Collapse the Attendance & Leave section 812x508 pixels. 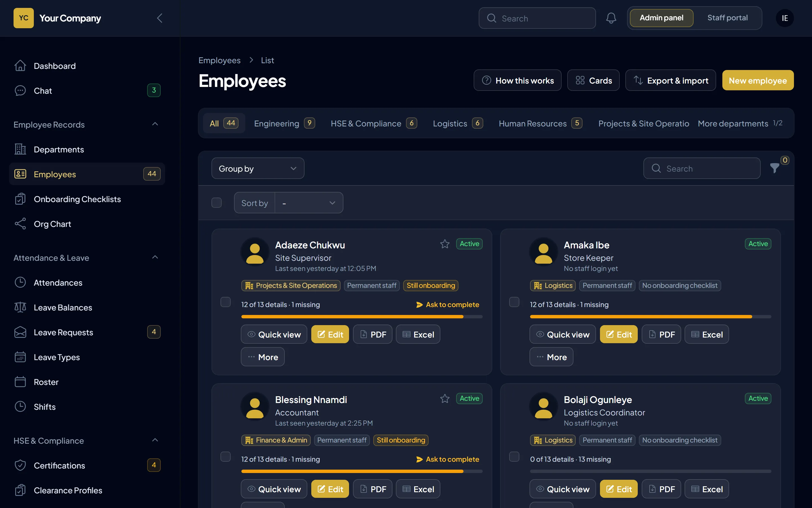(x=155, y=257)
